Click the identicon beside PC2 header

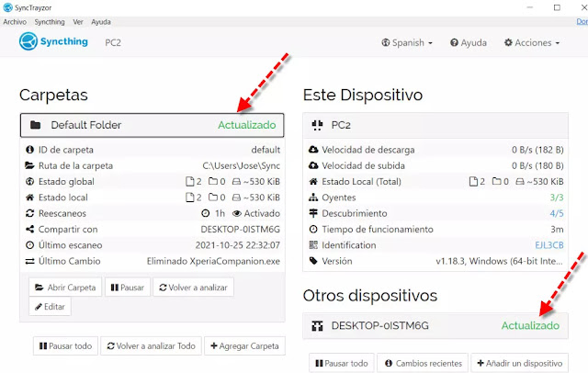pyautogui.click(x=317, y=125)
